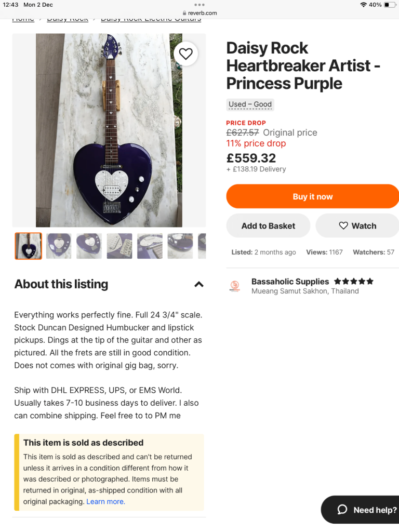Go to the Daisy Rock breadcrumb

pos(68,19)
